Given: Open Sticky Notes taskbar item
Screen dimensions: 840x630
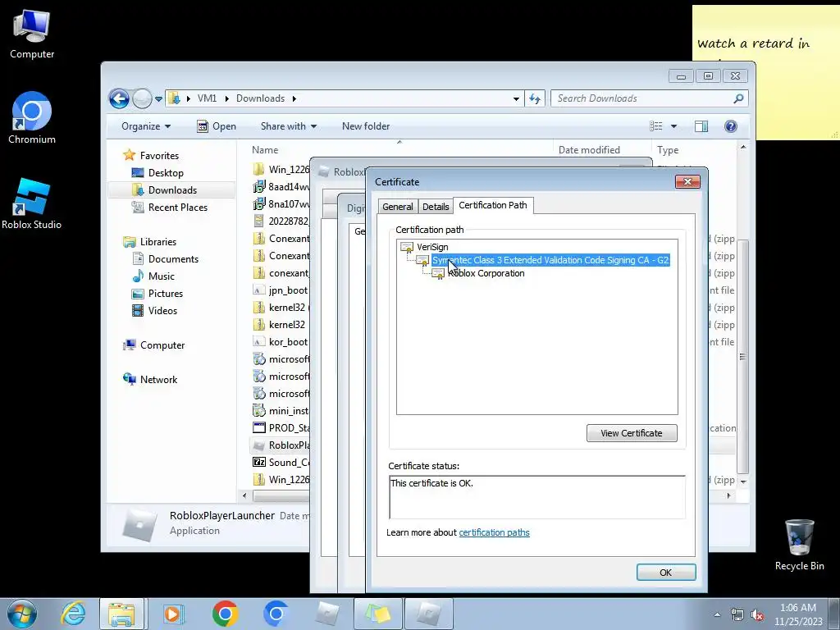Looking at the screenshot, I should 377,614.
